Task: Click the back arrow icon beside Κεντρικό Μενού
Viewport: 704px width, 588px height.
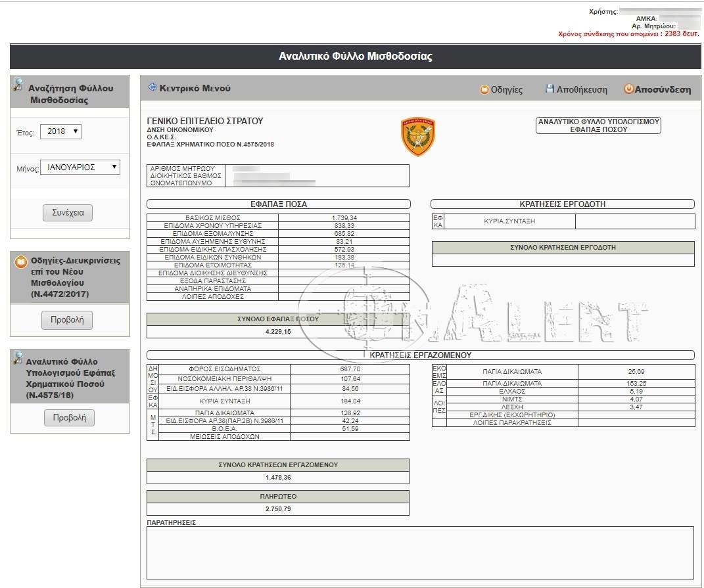Action: (x=153, y=87)
